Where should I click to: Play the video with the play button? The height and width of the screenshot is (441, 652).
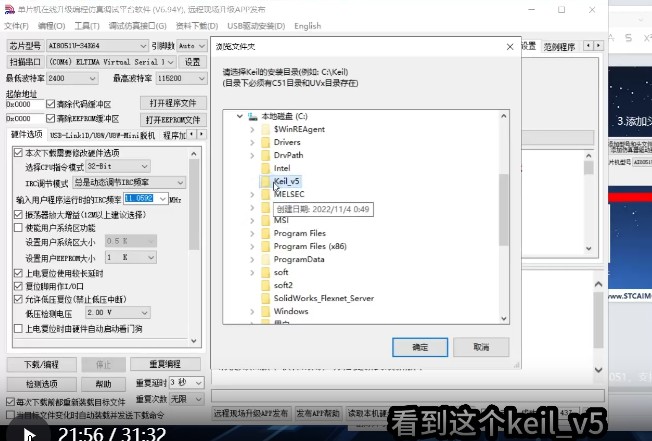click(29, 435)
